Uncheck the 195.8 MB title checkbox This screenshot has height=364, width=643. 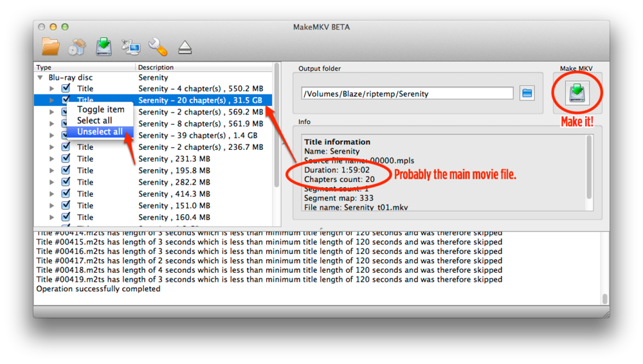point(66,170)
